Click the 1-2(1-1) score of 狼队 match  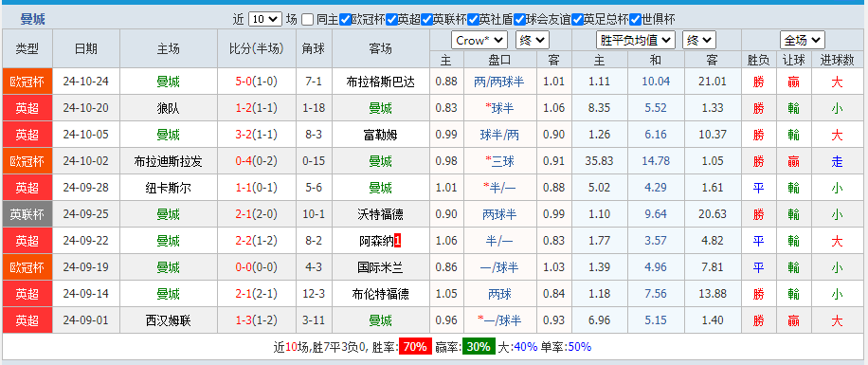[x=256, y=109]
